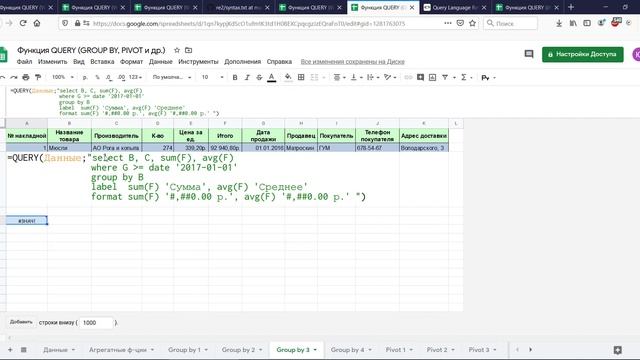Reload the page in browser
Screen dimensions: 640x360
23,23
